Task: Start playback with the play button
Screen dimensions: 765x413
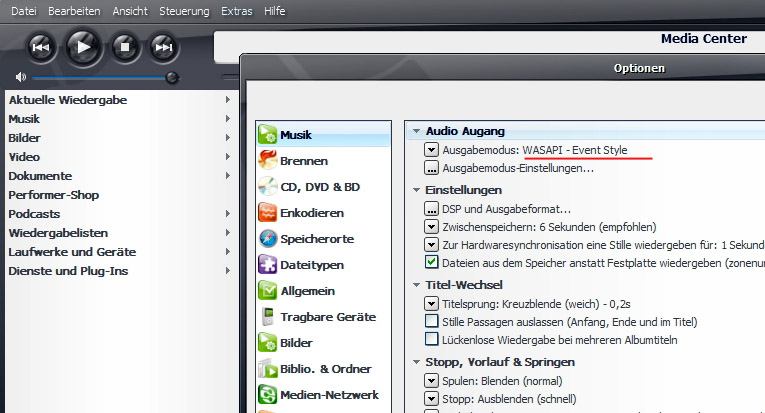Action: pos(83,47)
